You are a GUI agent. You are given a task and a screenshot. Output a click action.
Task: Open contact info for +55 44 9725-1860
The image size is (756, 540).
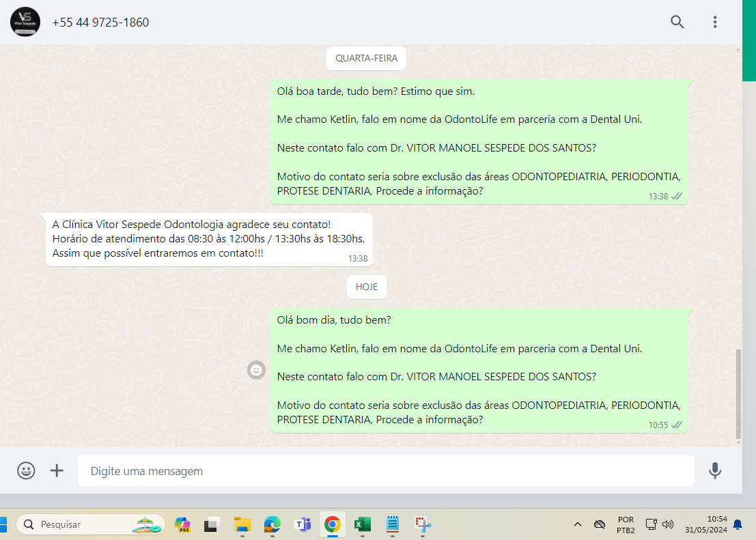tap(100, 22)
